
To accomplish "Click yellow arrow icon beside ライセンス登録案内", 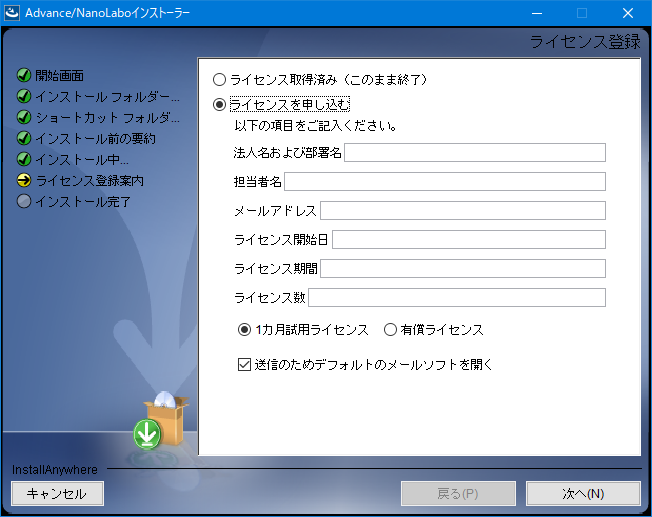I will [x=24, y=181].
